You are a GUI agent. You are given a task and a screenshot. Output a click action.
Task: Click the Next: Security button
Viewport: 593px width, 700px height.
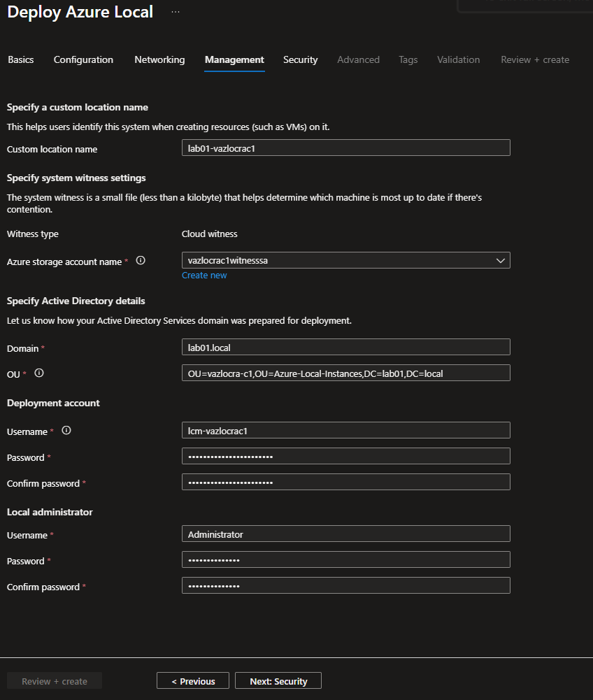coord(278,681)
